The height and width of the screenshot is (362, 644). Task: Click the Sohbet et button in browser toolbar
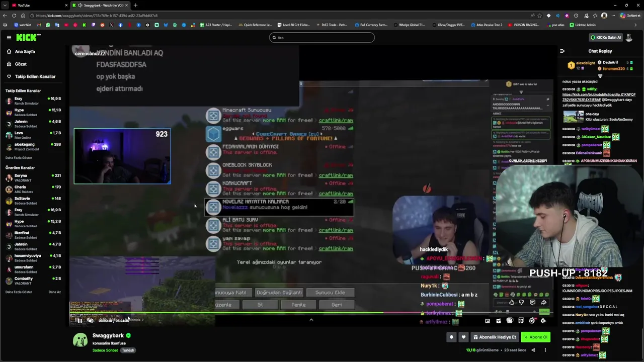[x=630, y=16]
